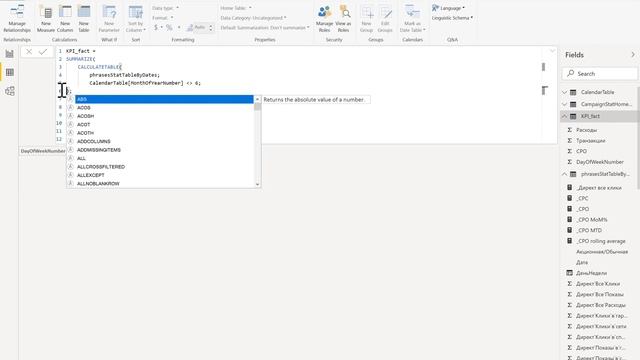
Task: Select _Директ все клики measure
Action: click(599, 188)
